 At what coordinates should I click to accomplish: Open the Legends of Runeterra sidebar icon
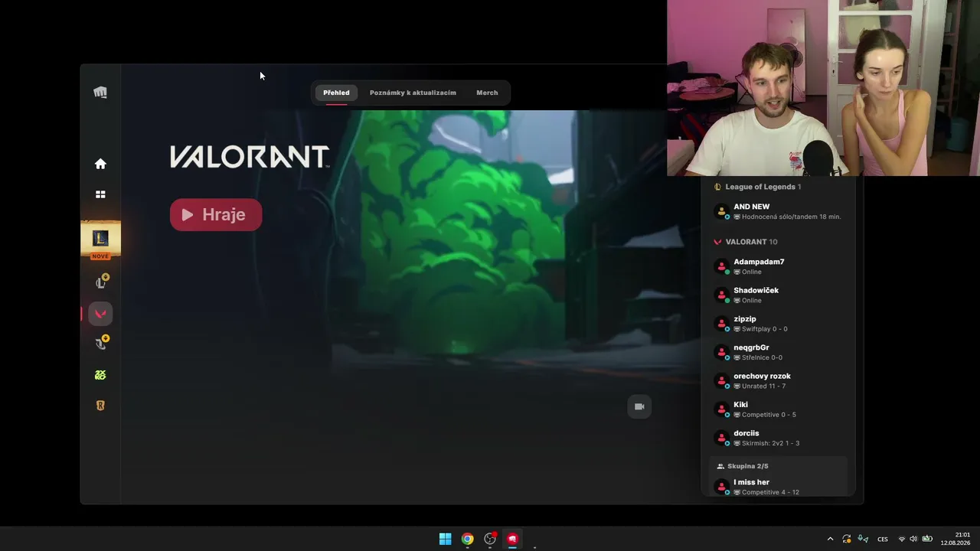click(100, 406)
